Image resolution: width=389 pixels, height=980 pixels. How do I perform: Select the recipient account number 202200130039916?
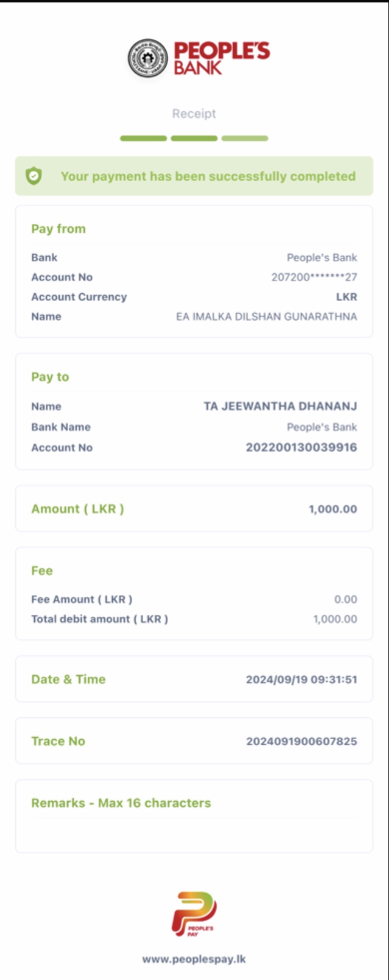301,448
